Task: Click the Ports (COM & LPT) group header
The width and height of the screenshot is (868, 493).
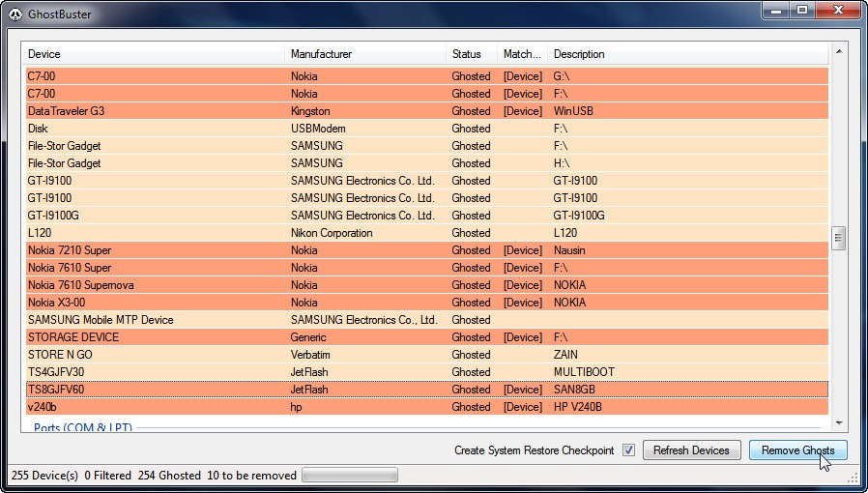Action: (82, 427)
